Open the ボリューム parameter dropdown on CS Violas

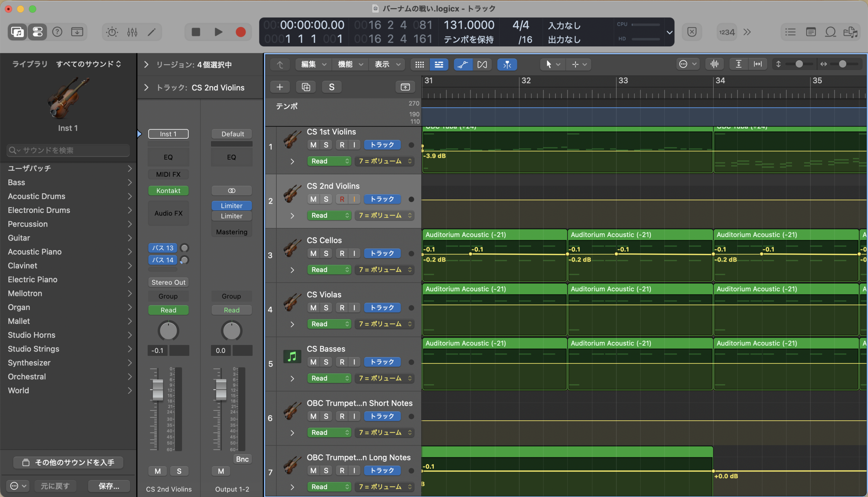tap(385, 324)
